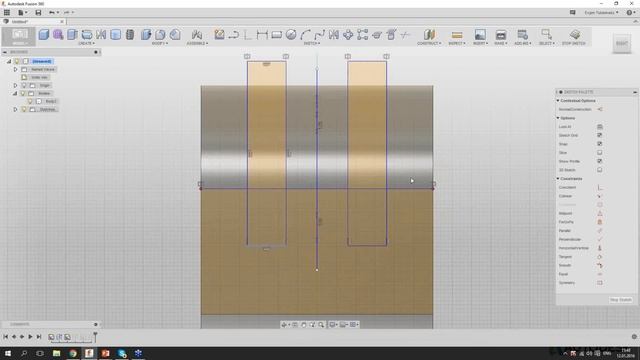Select the Rectangle sketch tool

[276, 35]
